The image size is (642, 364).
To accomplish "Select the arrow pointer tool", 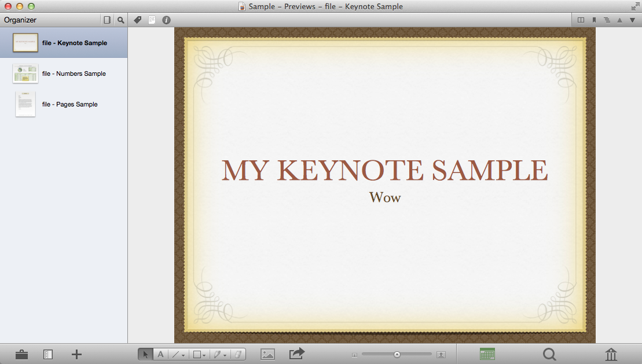I will pyautogui.click(x=146, y=354).
